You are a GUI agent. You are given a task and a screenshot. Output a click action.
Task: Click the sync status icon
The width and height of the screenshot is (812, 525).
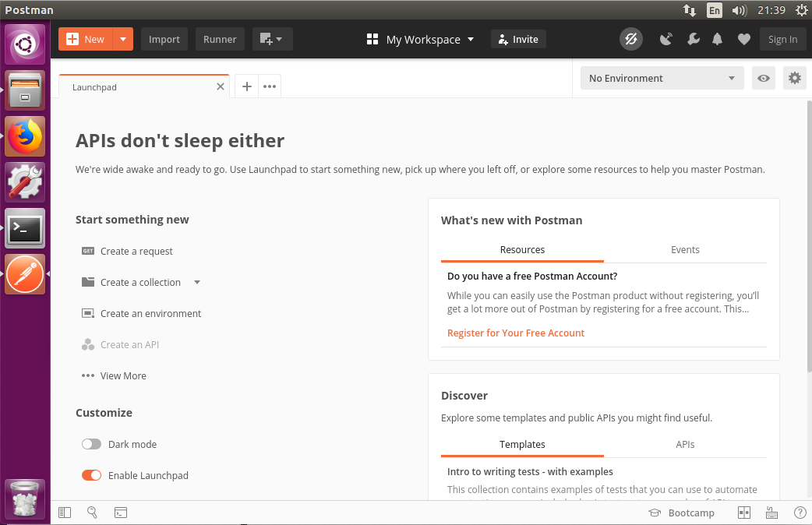[x=630, y=40]
